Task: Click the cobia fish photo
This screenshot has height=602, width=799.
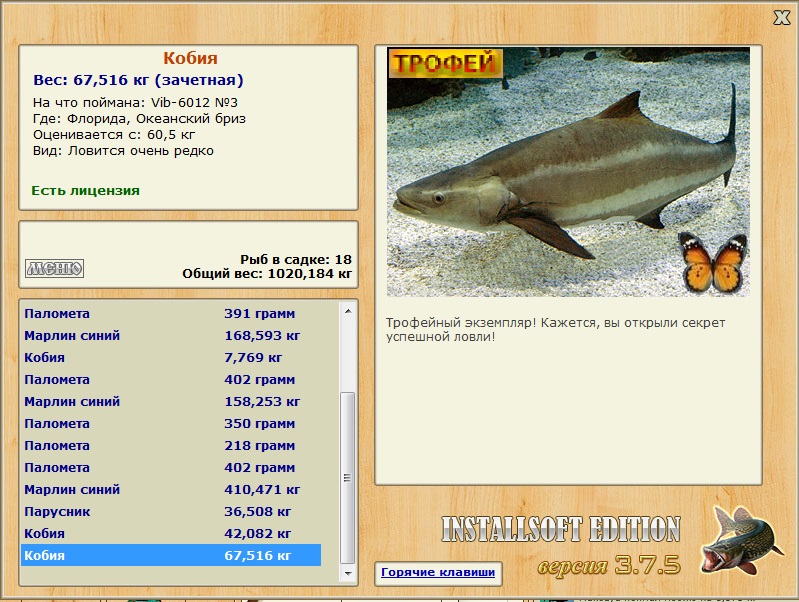Action: click(x=568, y=172)
